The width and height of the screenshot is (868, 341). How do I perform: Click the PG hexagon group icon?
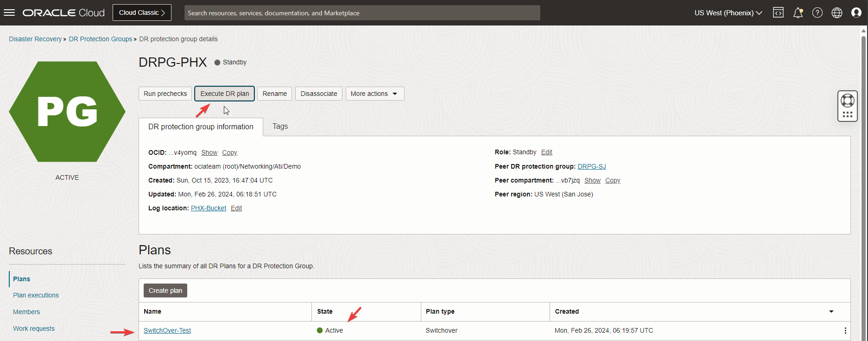67,112
